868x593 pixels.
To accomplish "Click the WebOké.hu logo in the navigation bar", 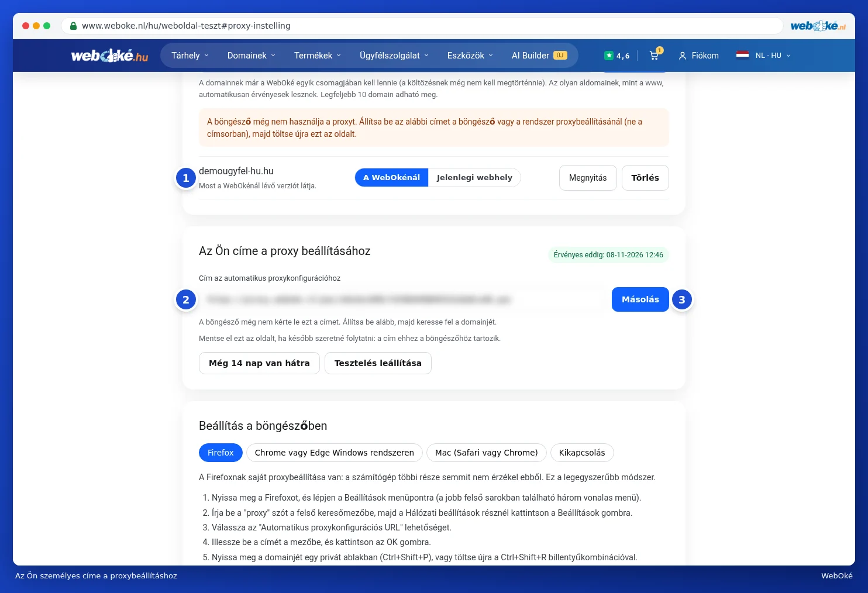I will [x=109, y=56].
